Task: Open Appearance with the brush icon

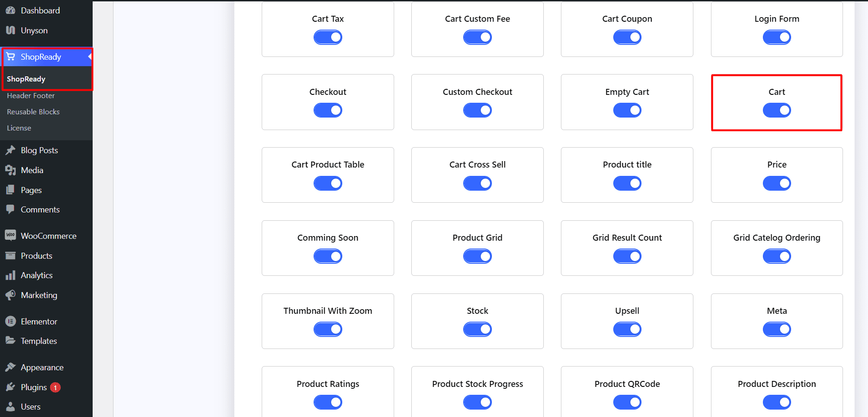Action: point(11,367)
